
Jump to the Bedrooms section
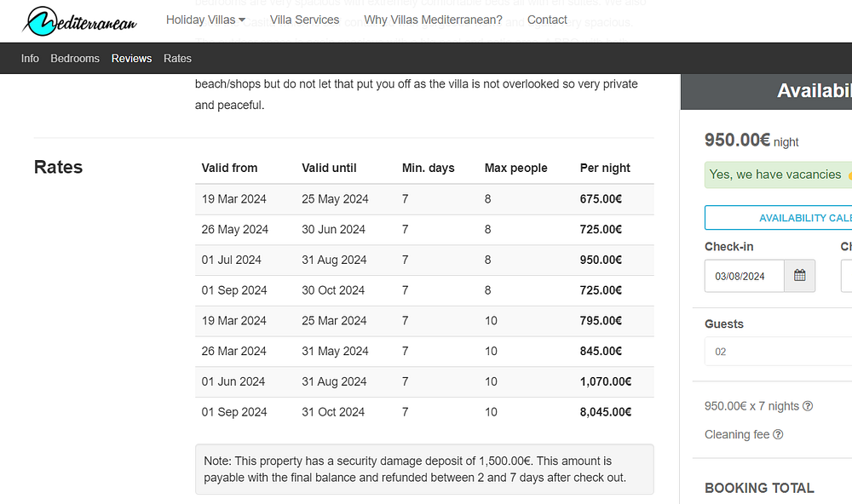coord(75,59)
